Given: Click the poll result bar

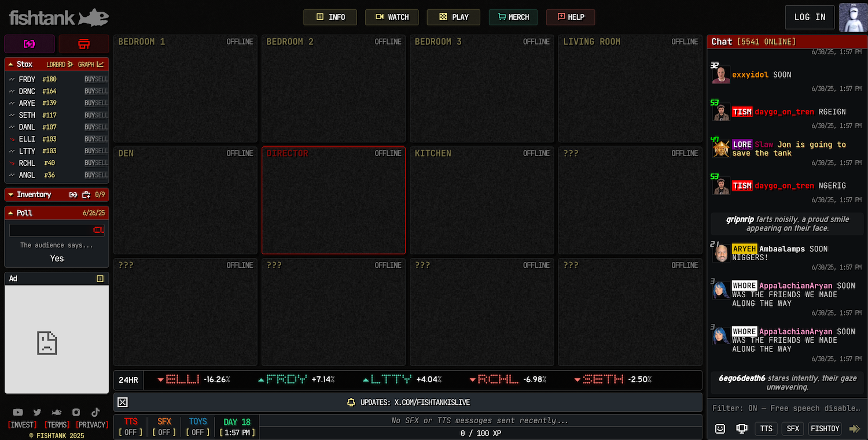Looking at the screenshot, I should click(x=57, y=230).
